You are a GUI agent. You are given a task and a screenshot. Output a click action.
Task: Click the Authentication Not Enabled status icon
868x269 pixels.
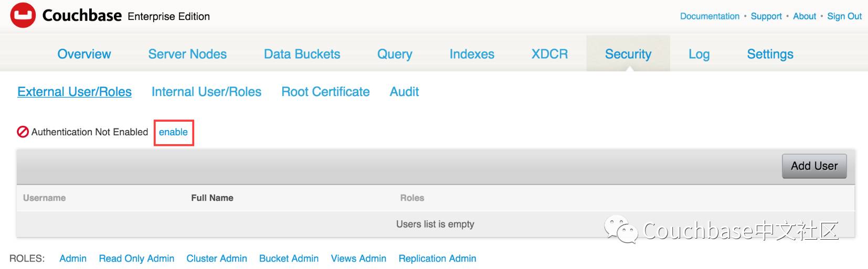tap(23, 132)
